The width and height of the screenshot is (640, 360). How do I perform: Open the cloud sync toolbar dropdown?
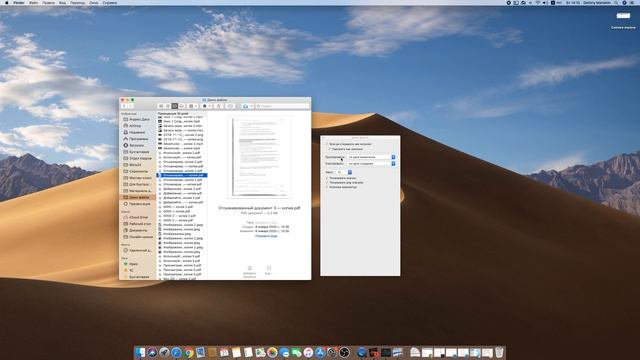[x=247, y=106]
